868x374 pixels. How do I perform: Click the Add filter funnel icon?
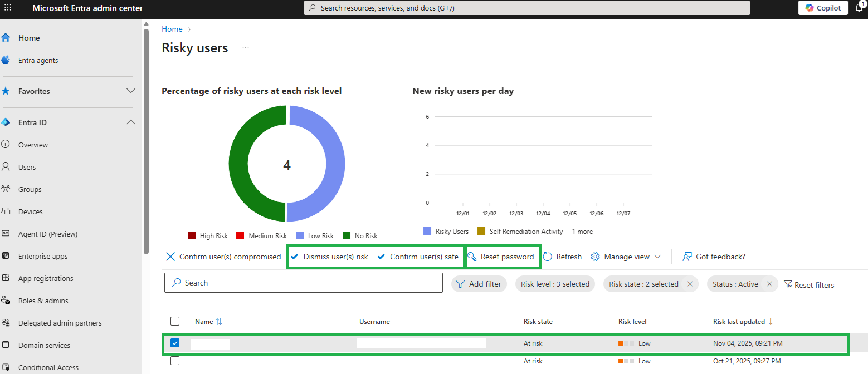pyautogui.click(x=460, y=284)
